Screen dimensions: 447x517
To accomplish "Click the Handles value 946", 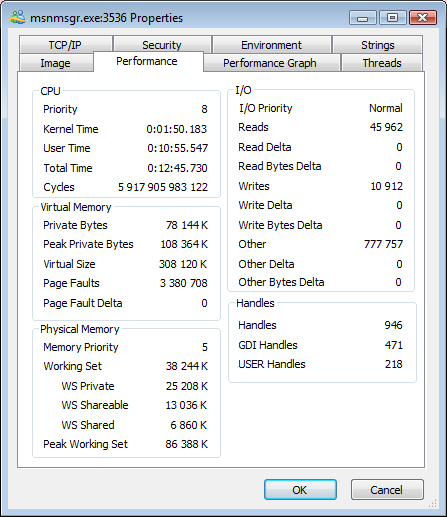I will click(394, 325).
